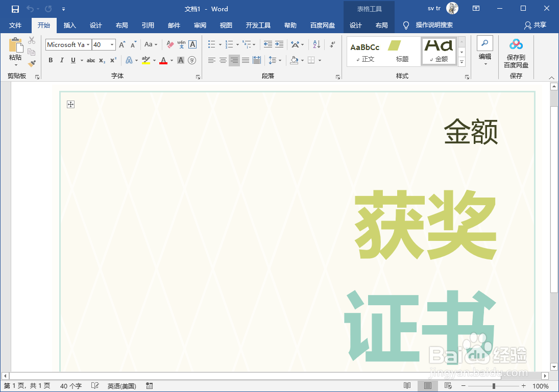Open the Paragraph dialog launcher
This screenshot has height=392, width=559.
[x=337, y=77]
